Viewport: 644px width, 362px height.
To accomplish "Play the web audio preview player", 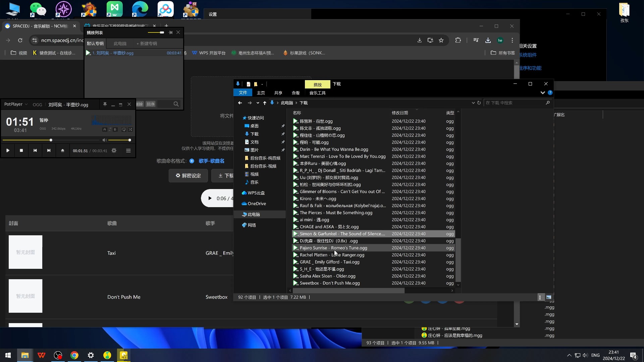I will click(x=210, y=198).
